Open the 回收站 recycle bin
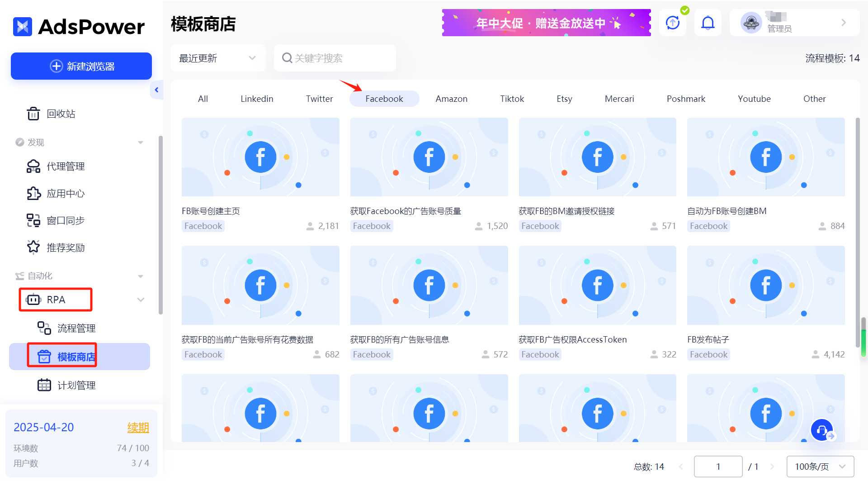Image resolution: width=868 pixels, height=481 pixels. (51, 114)
